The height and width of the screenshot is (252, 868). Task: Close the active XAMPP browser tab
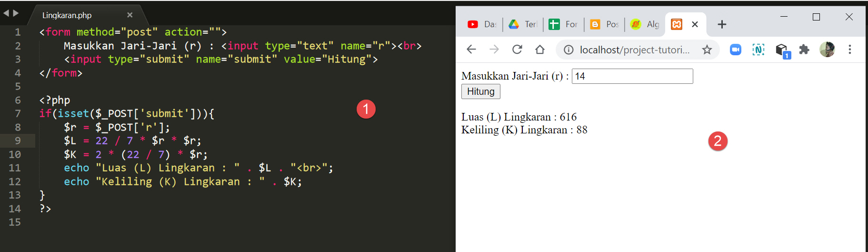pos(695,24)
